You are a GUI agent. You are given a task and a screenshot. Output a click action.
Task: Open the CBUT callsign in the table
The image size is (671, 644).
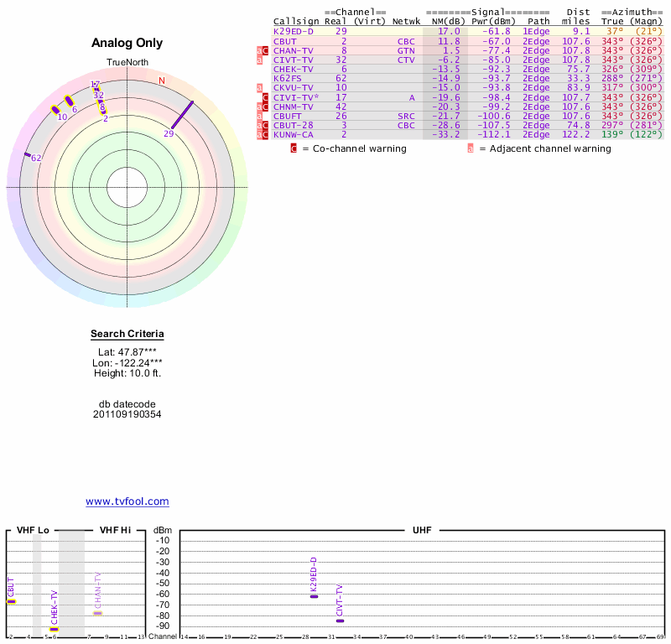click(285, 41)
